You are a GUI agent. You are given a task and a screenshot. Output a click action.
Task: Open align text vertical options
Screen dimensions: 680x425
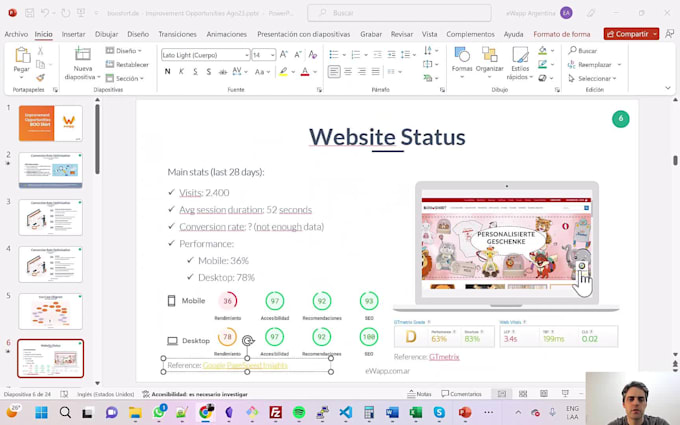point(431,64)
